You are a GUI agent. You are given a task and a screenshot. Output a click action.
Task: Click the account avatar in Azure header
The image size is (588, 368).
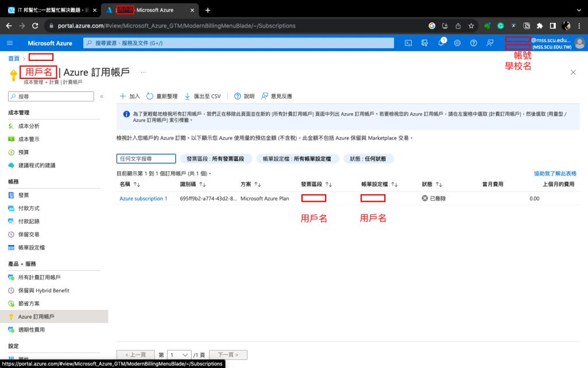579,43
